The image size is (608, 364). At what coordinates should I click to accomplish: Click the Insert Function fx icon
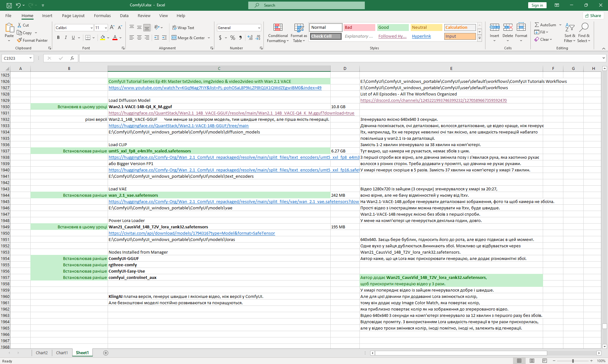coord(72,58)
